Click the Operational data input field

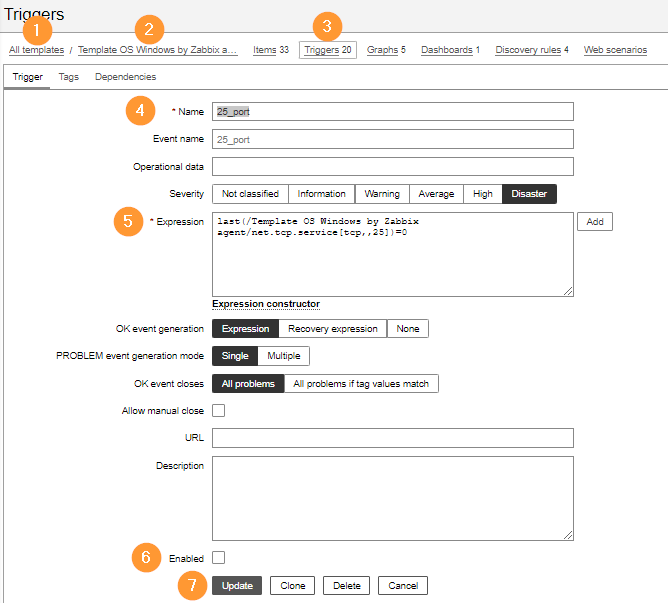pos(393,167)
